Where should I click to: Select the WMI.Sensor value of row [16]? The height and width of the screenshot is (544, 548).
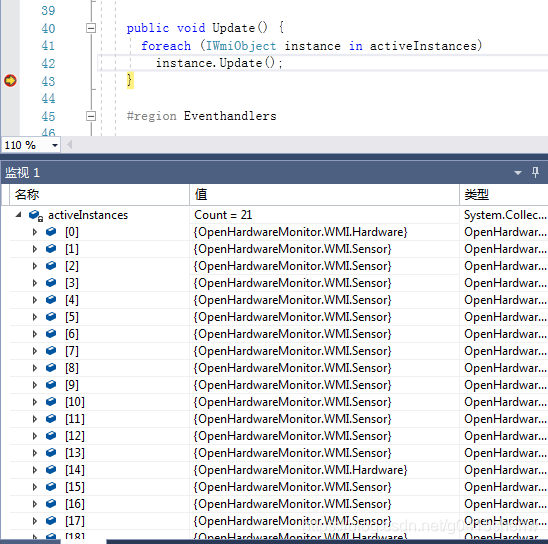click(x=293, y=504)
